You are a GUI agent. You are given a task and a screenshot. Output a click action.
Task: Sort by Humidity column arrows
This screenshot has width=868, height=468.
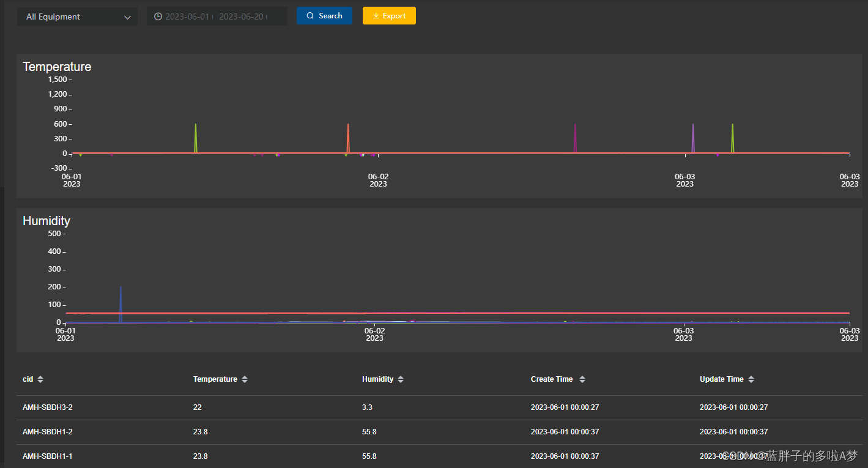pyautogui.click(x=401, y=379)
